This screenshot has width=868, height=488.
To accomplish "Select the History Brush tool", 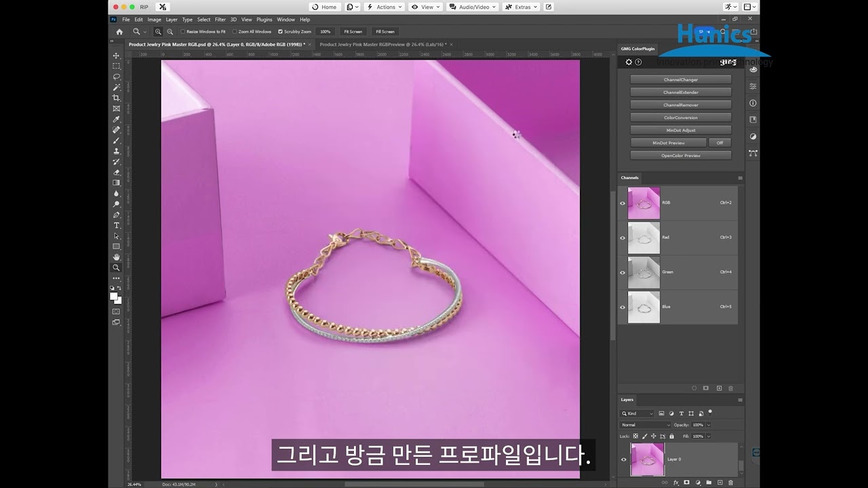I will [x=116, y=161].
